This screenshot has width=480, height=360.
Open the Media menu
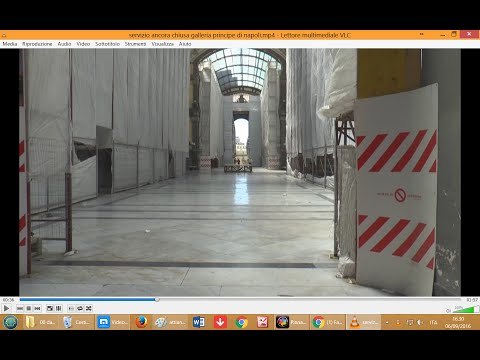pyautogui.click(x=10, y=44)
